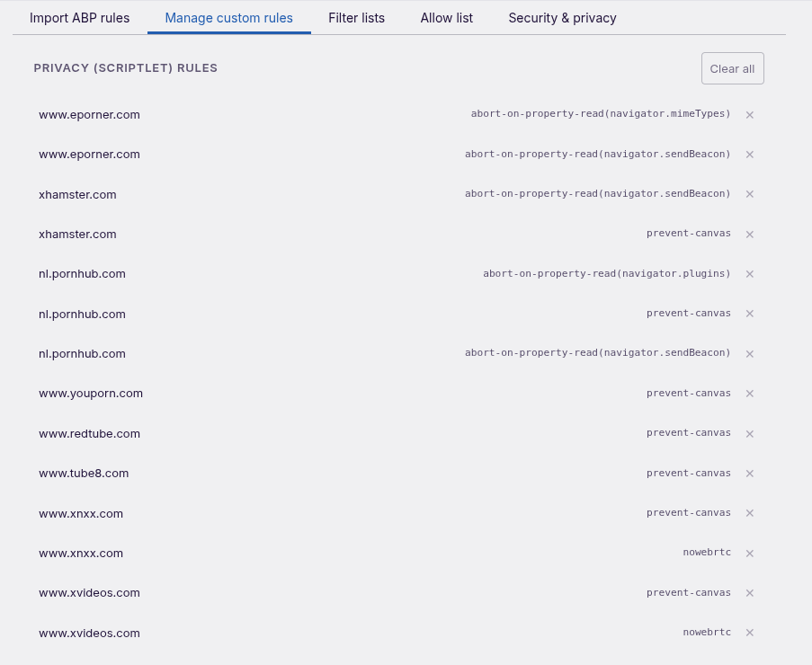812x665 pixels.
Task: Delete the xhamster.com prevent-canvas rule
Action: click(x=749, y=235)
